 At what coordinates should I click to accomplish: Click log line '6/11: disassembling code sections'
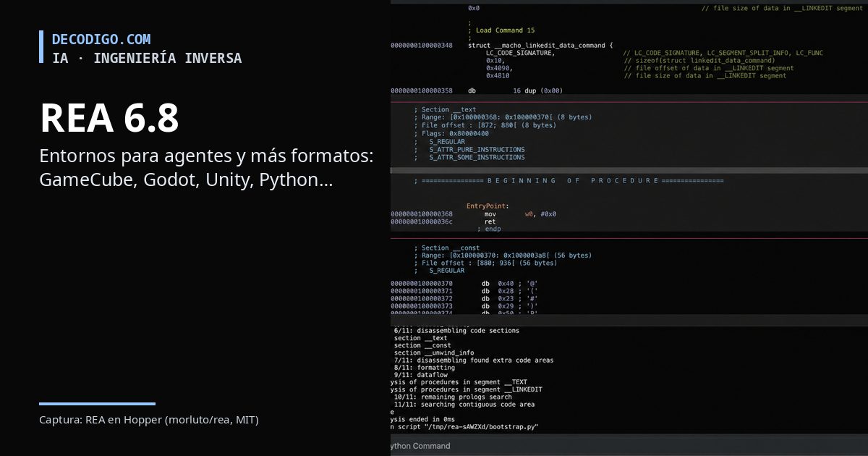(456, 331)
